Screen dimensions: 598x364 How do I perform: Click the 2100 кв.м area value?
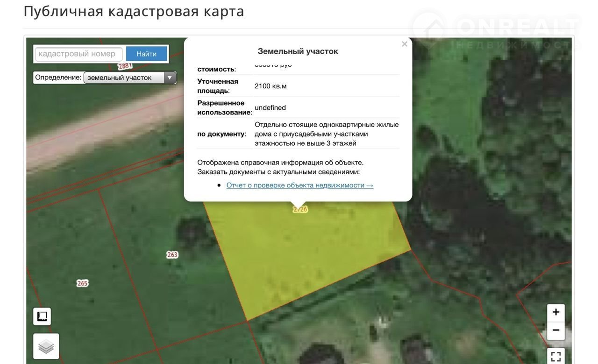pos(271,86)
